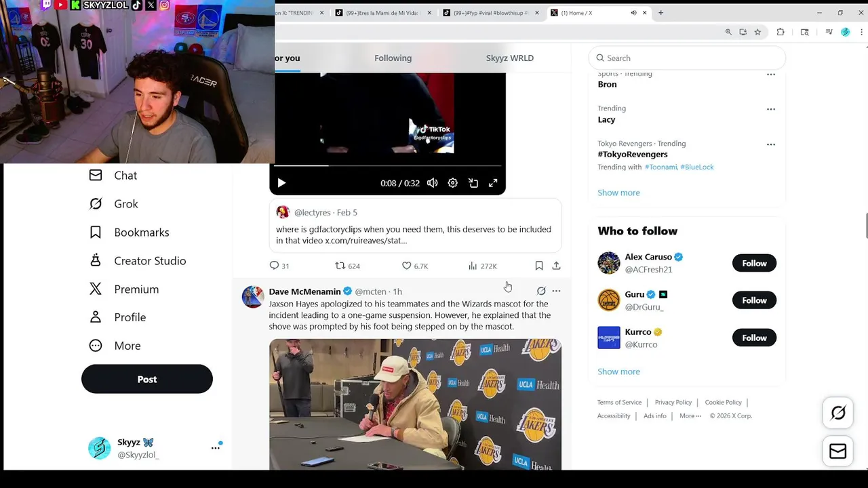The image size is (868, 488).
Task: Open the #TokyoRevengers trending topic
Action: (633, 155)
